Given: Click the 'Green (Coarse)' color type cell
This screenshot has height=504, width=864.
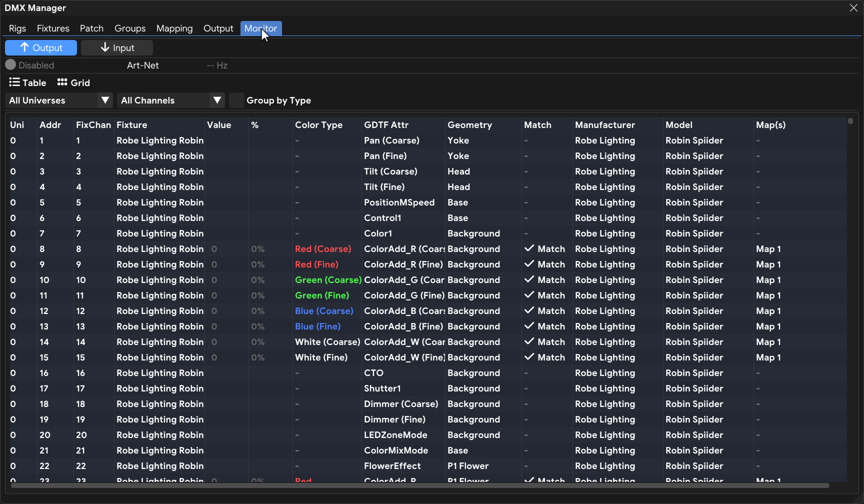Looking at the screenshot, I should click(x=328, y=280).
